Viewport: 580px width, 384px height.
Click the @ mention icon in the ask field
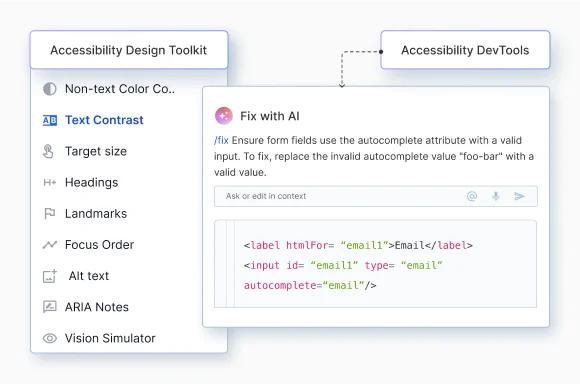[472, 196]
